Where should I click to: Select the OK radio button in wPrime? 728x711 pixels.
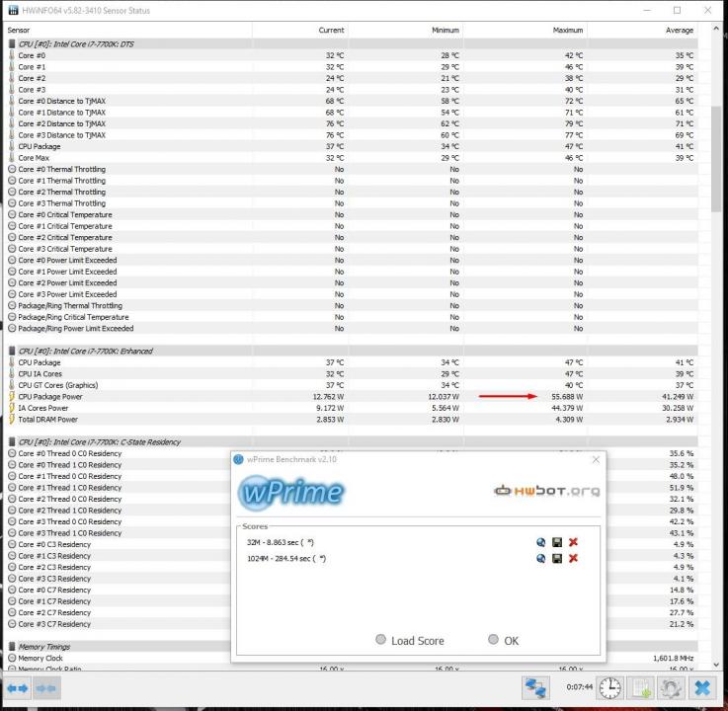pos(493,640)
